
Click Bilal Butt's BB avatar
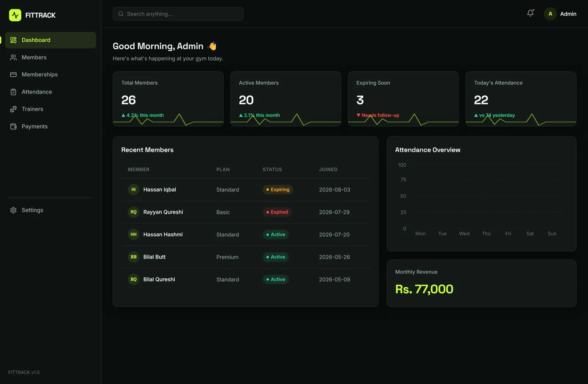(x=133, y=257)
